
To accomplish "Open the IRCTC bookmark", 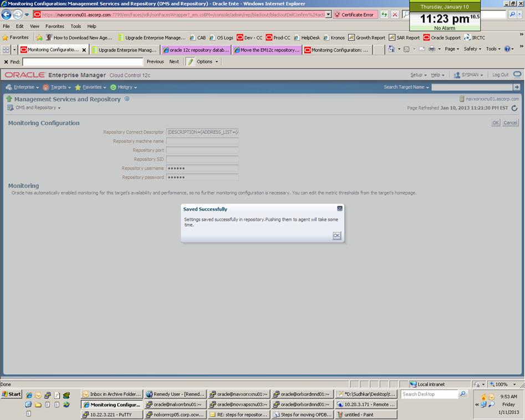I will pyautogui.click(x=475, y=38).
